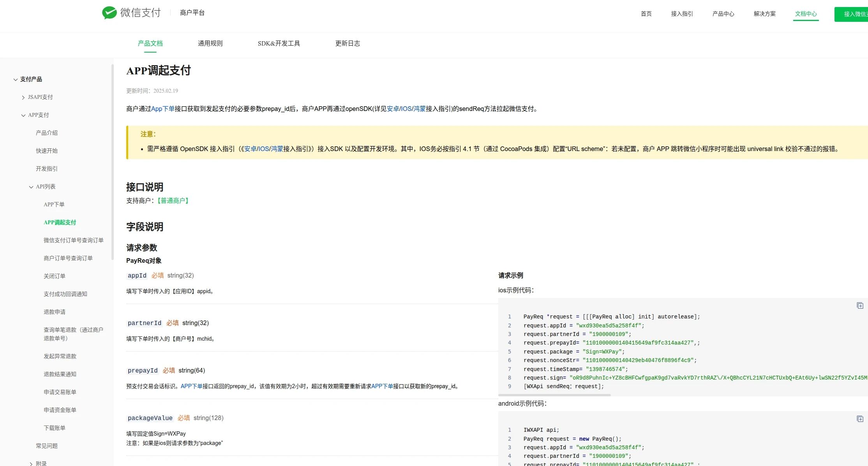Open the SDK&开发工具 tab
Screen dimensions: 868x466
coord(279,43)
